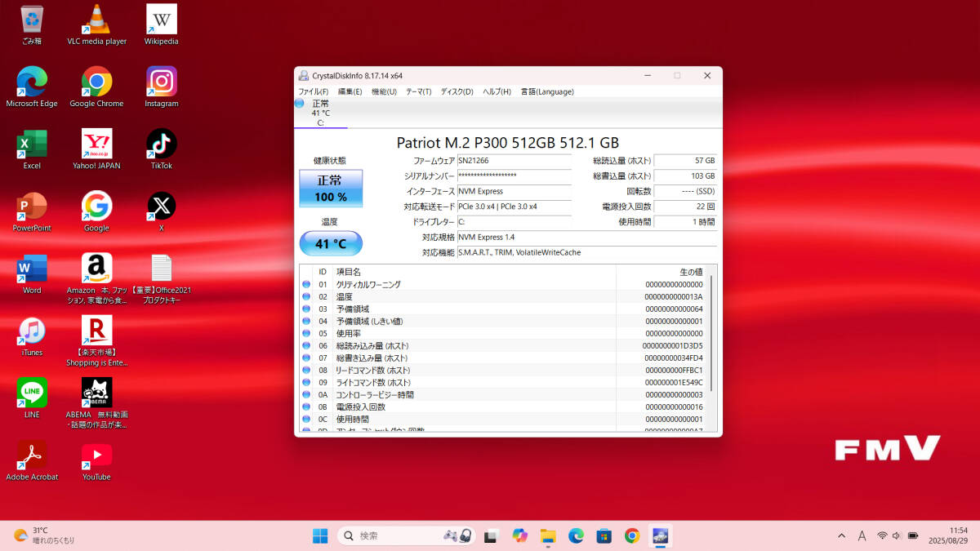This screenshot has width=980, height=551.
Task: Click the status dot for the 02 温度 row
Action: pyautogui.click(x=306, y=296)
